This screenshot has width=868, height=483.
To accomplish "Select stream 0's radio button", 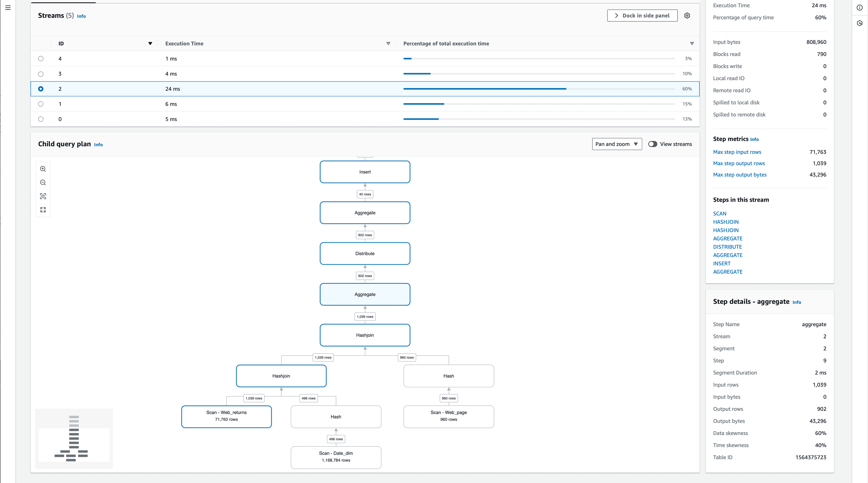I will click(41, 119).
